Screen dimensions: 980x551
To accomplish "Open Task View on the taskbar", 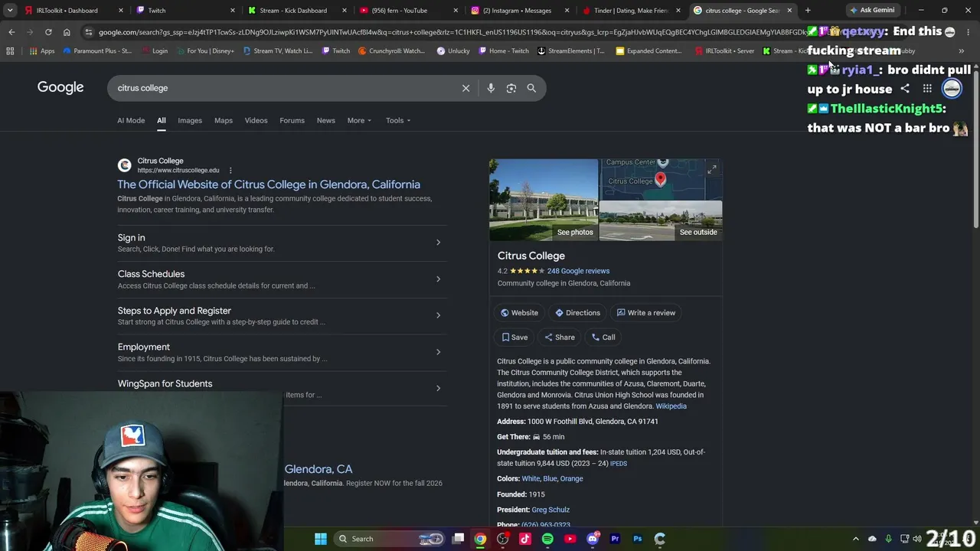I will [x=458, y=539].
